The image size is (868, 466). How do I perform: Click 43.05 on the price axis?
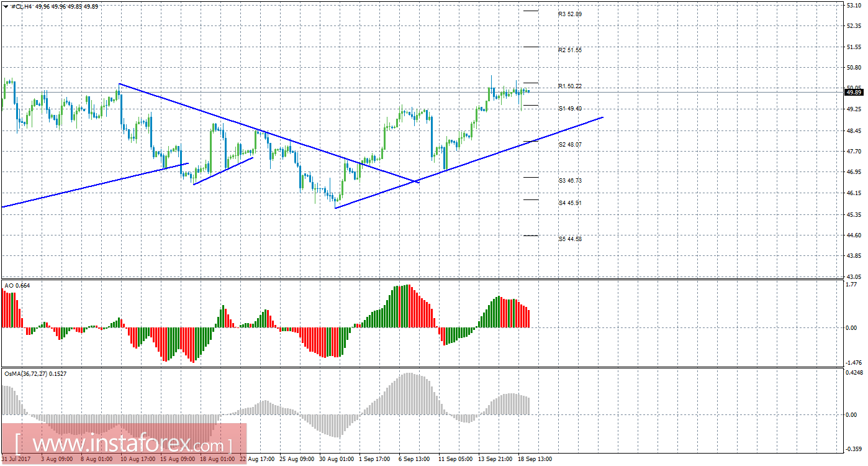pyautogui.click(x=854, y=276)
